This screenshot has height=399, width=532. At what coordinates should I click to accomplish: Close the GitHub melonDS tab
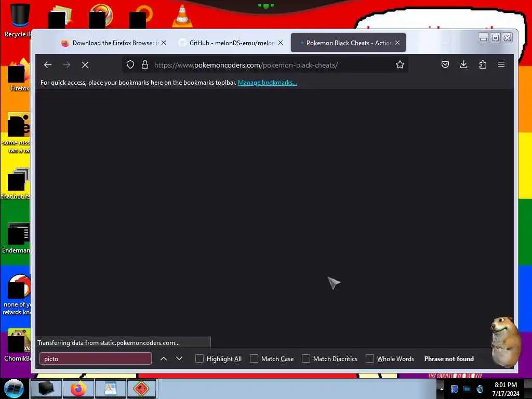click(281, 43)
